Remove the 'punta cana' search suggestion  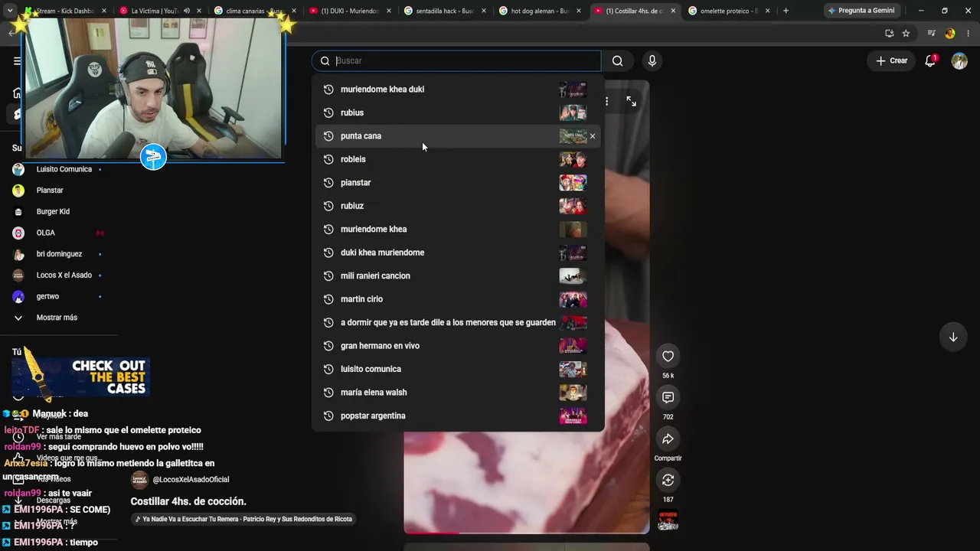pyautogui.click(x=592, y=136)
